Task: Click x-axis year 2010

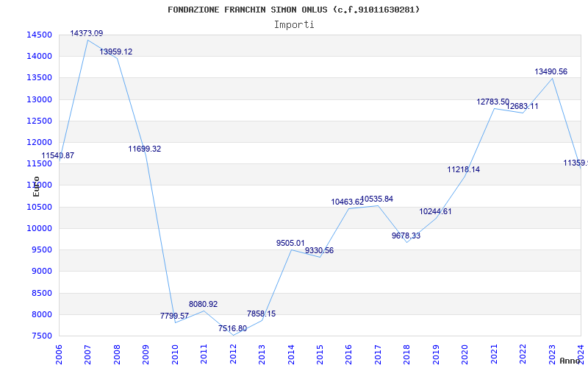Action: tap(175, 354)
